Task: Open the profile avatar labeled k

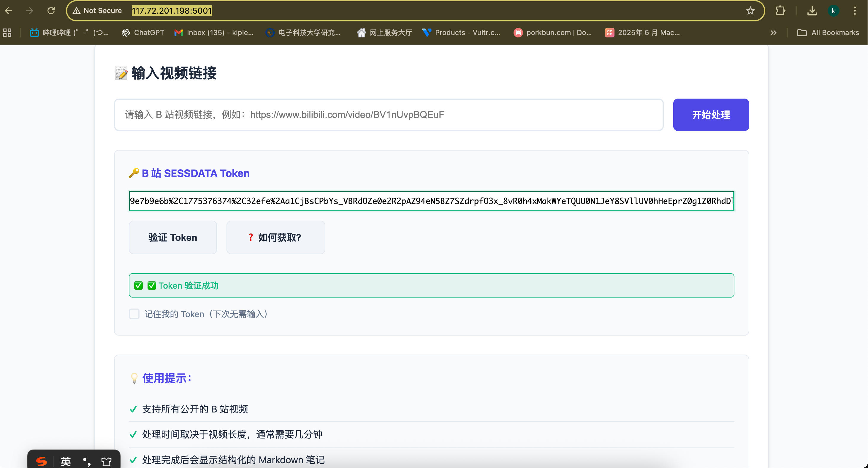Action: pos(833,11)
